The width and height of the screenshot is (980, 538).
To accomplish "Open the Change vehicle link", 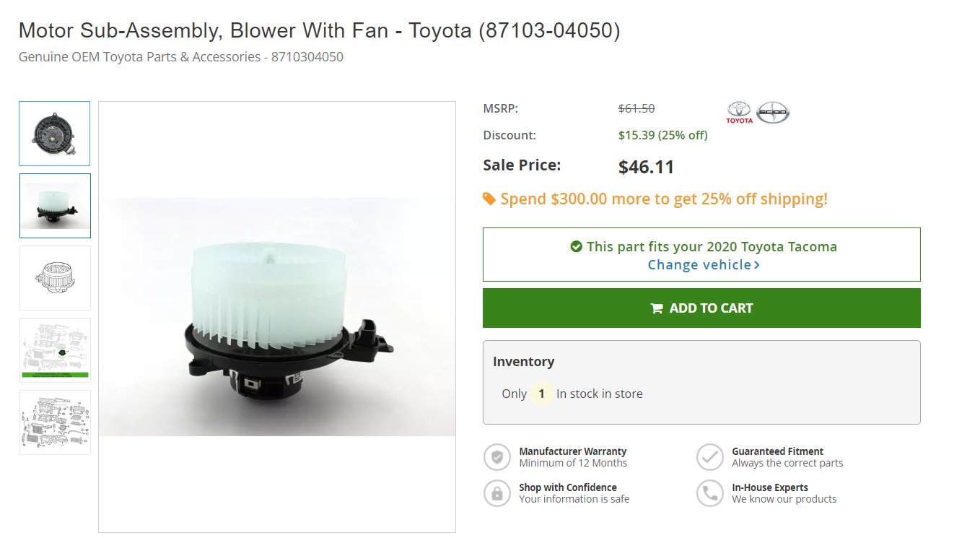I will (704, 265).
